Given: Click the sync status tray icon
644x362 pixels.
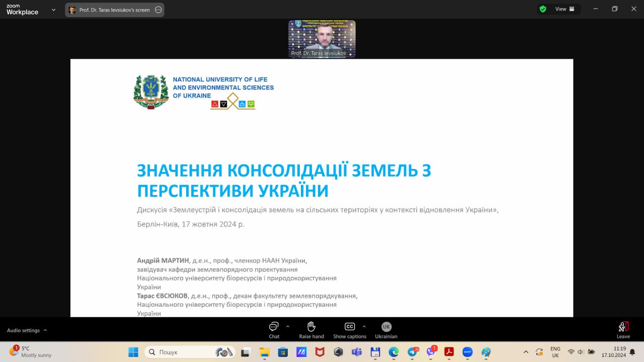Looking at the screenshot, I should [x=539, y=352].
